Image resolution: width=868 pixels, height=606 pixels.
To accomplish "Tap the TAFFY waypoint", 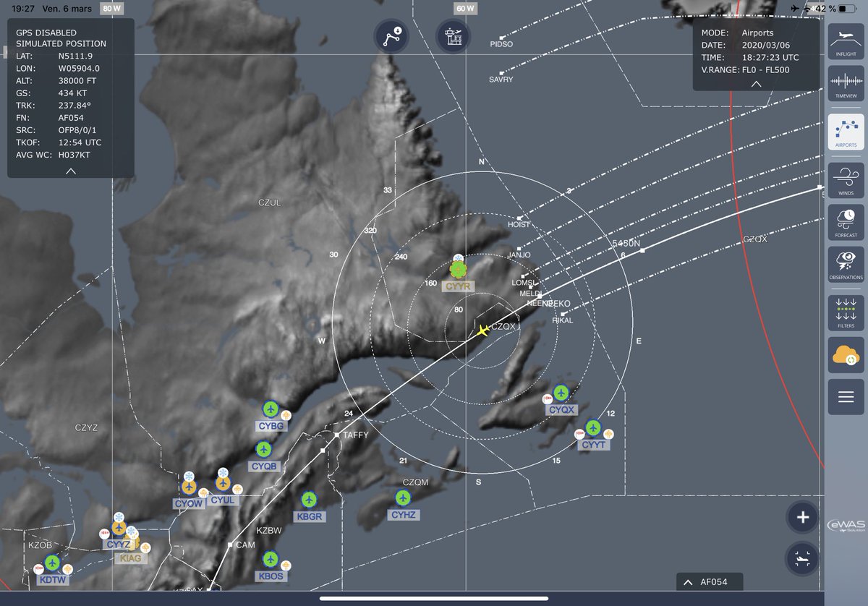I will [x=337, y=435].
